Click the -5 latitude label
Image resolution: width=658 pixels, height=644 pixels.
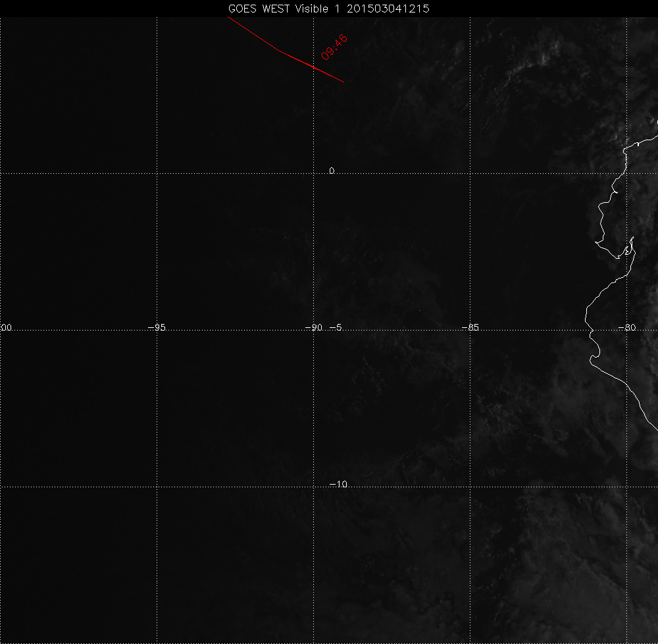tap(334, 327)
